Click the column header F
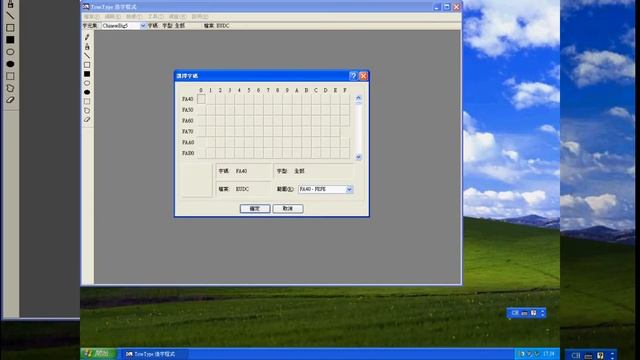This screenshot has height=360, width=640. (345, 90)
